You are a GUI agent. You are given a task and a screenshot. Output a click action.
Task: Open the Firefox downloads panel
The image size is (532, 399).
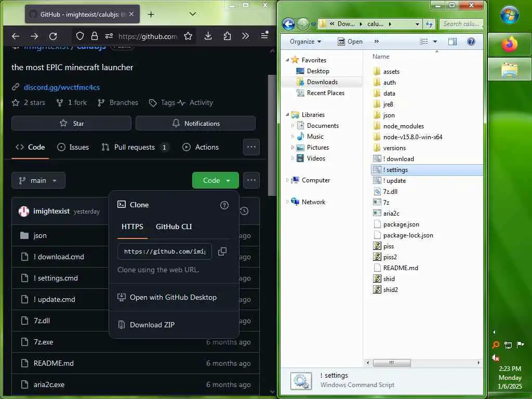tap(208, 36)
